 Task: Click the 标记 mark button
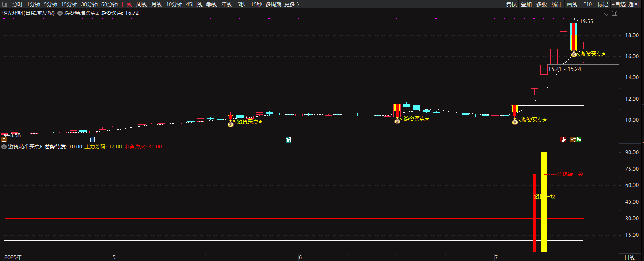point(603,4)
